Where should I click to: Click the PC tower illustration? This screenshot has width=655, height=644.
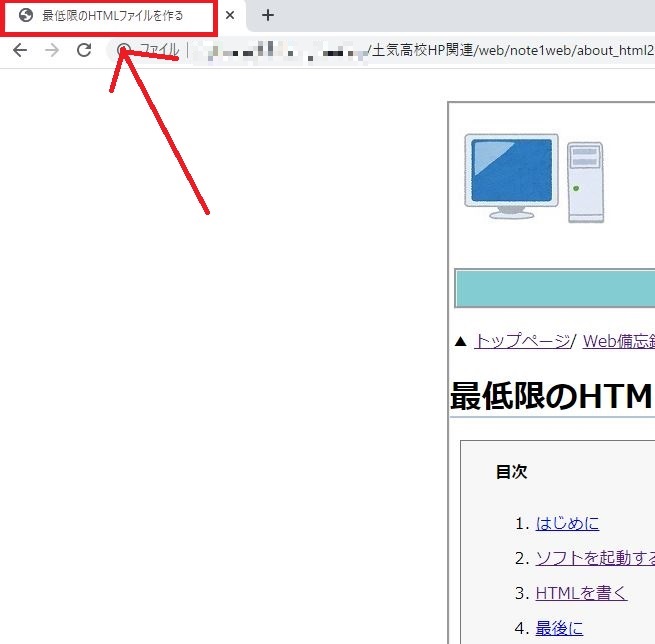[x=585, y=181]
